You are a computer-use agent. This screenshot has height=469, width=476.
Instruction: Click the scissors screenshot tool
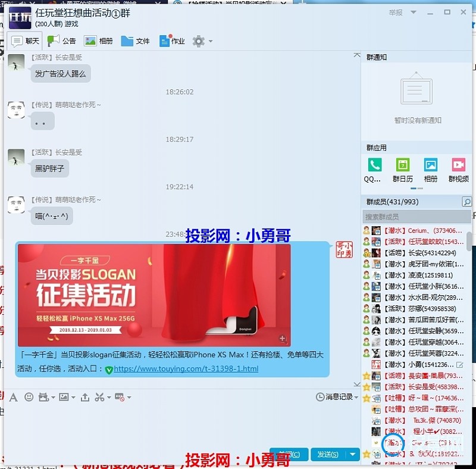click(100, 397)
